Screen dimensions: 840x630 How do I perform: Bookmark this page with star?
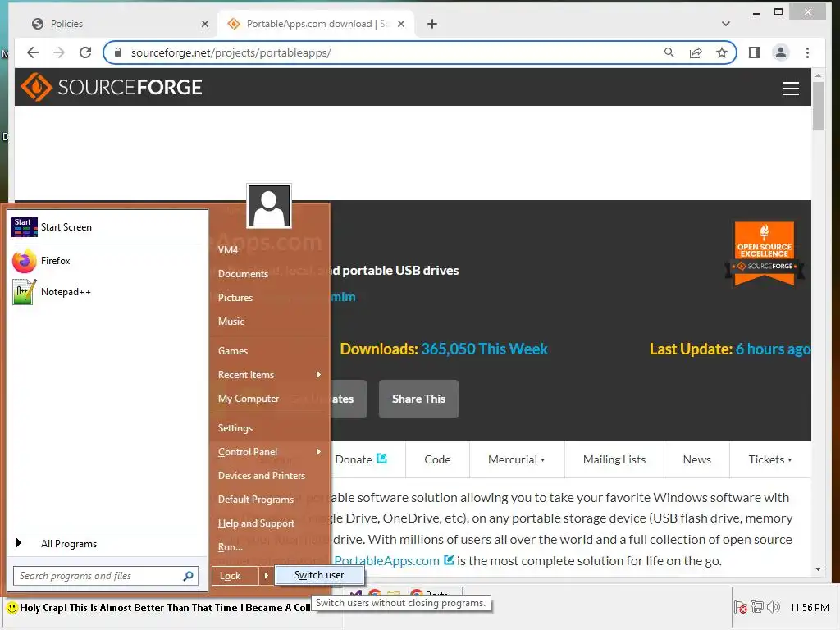[x=722, y=52]
